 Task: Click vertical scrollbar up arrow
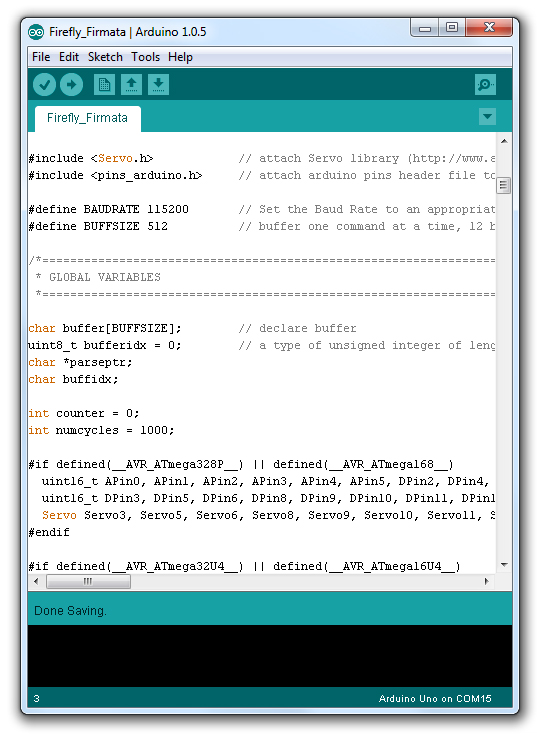click(504, 141)
